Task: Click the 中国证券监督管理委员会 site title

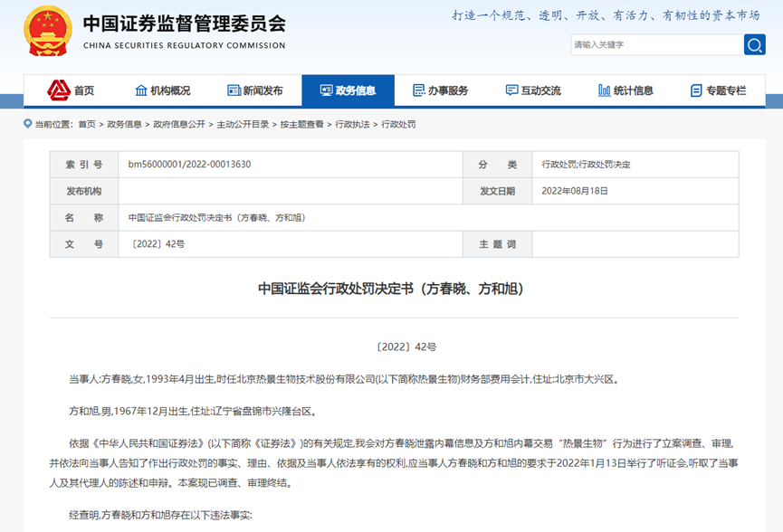Action: (185, 24)
